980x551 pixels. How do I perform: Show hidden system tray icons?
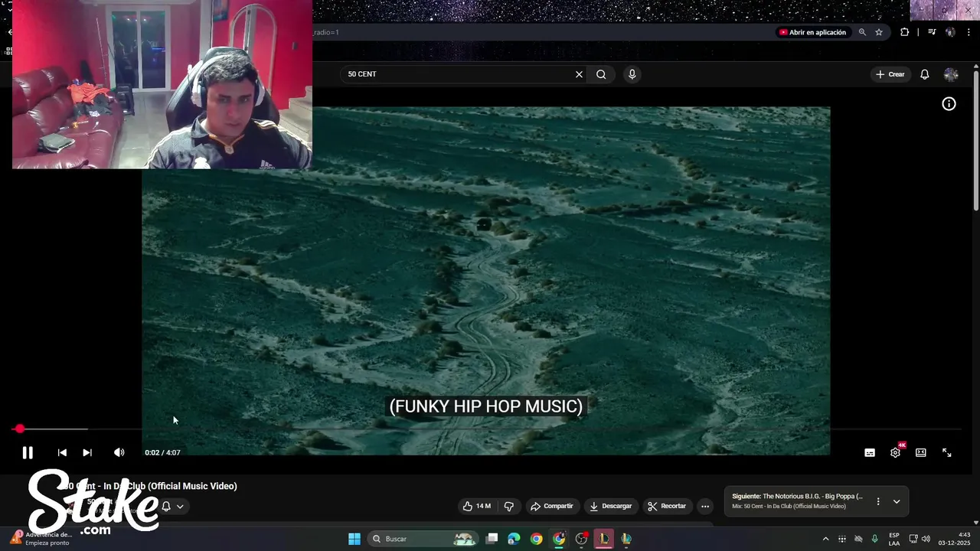[825, 539]
